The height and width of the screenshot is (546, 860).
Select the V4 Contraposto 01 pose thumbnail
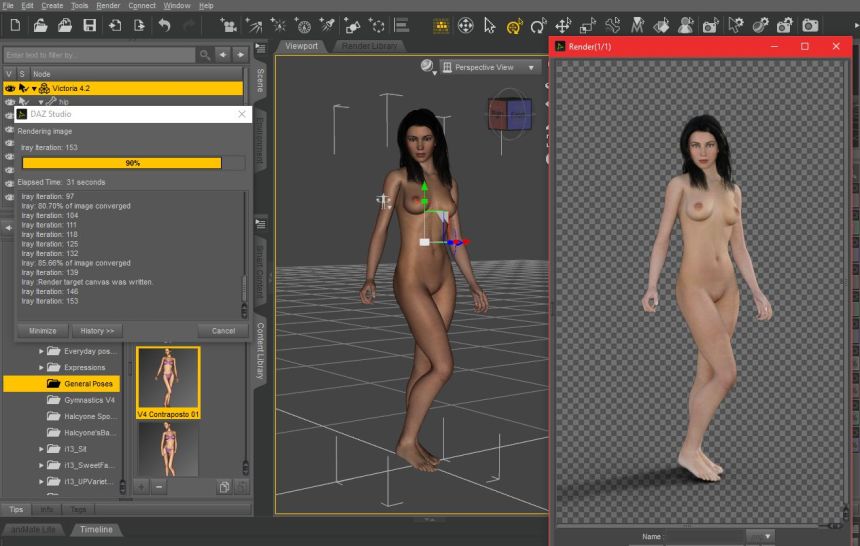click(x=168, y=381)
